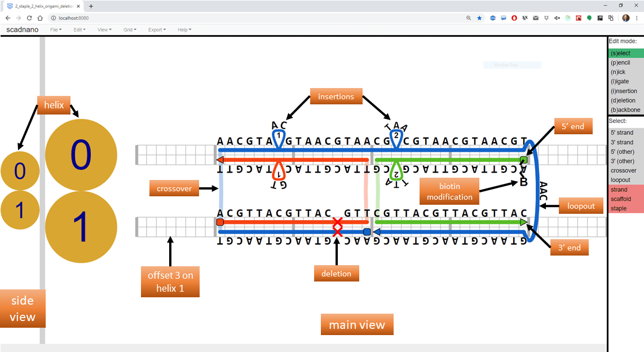The width and height of the screenshot is (644, 352).
Task: Reload the page with the browser refresh icon
Action: [29, 18]
